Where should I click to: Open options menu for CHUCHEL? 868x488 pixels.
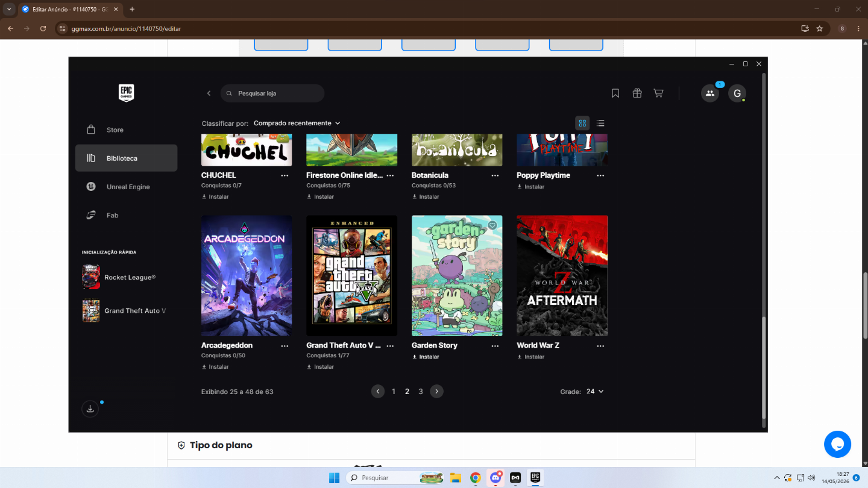click(x=285, y=176)
